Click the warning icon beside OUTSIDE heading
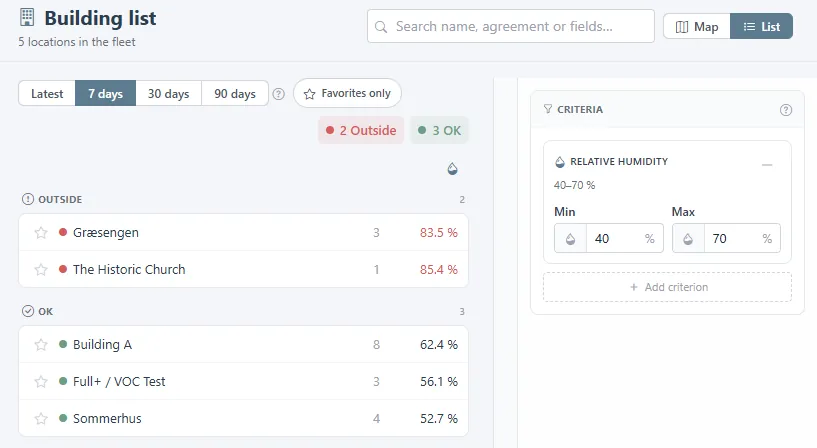Screen dimensions: 817x448 click(28, 199)
